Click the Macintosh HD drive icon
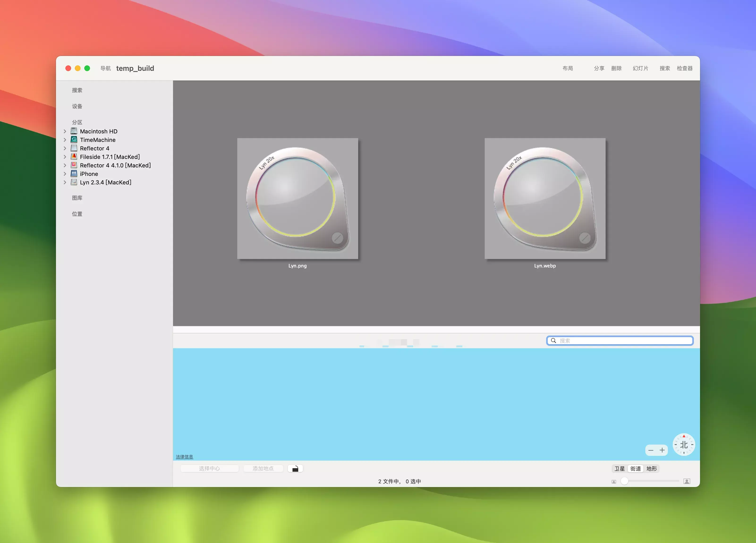Screen dimensions: 756x543 click(74, 131)
